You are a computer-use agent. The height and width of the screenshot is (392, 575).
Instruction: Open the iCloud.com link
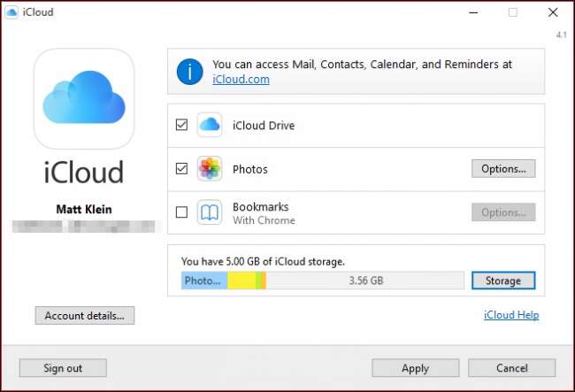(x=241, y=80)
